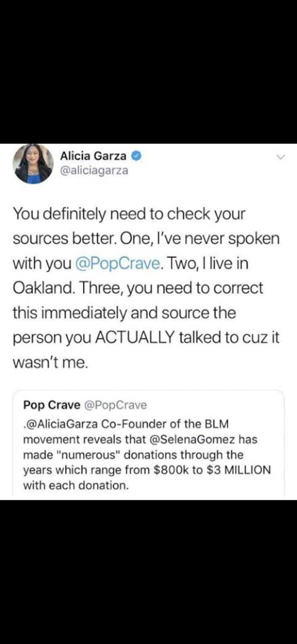The height and width of the screenshot is (644, 297).
Task: Click the word "ACTUALLY" in the tweet
Action: tap(134, 337)
